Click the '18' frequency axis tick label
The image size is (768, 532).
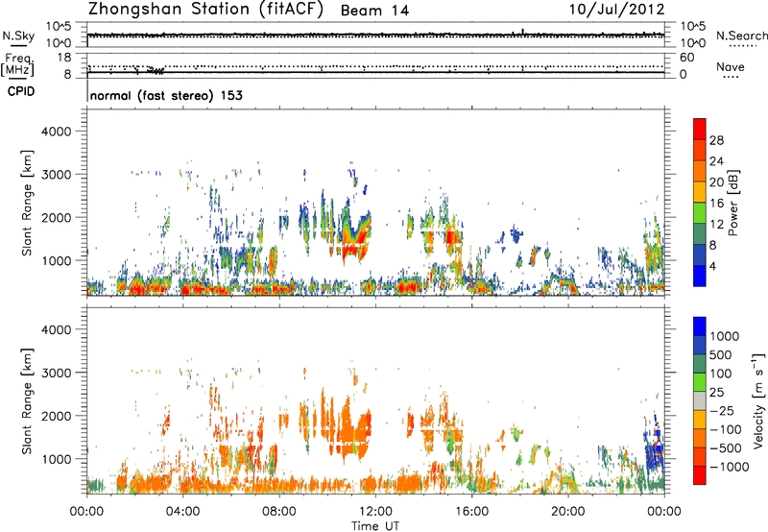(64, 58)
